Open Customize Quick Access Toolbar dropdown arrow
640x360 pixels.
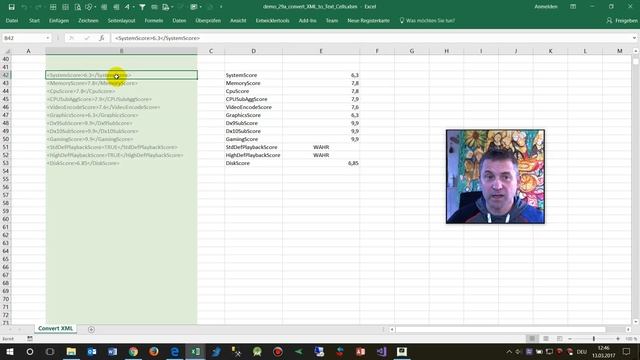[221, 7]
